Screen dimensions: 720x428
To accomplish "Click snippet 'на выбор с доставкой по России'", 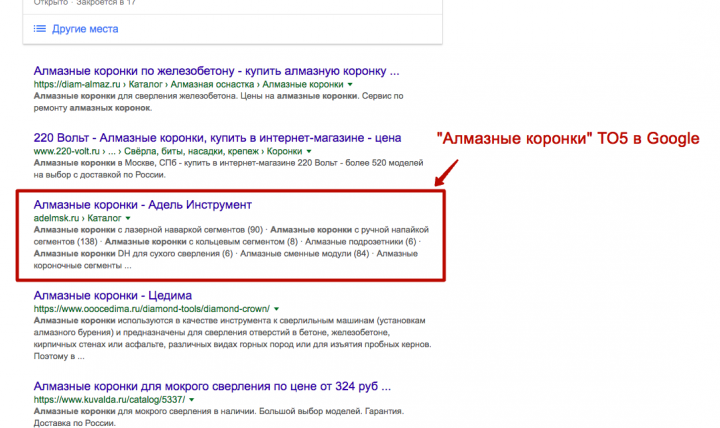I will 99,175.
